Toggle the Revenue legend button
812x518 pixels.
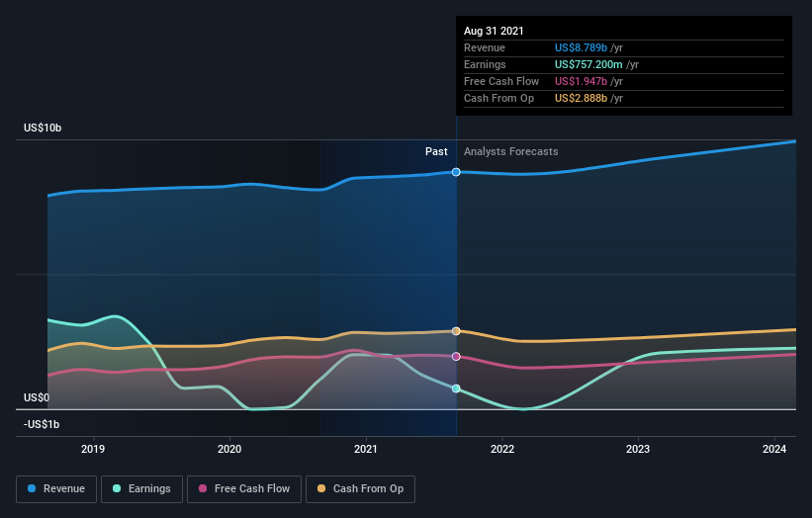[56, 489]
